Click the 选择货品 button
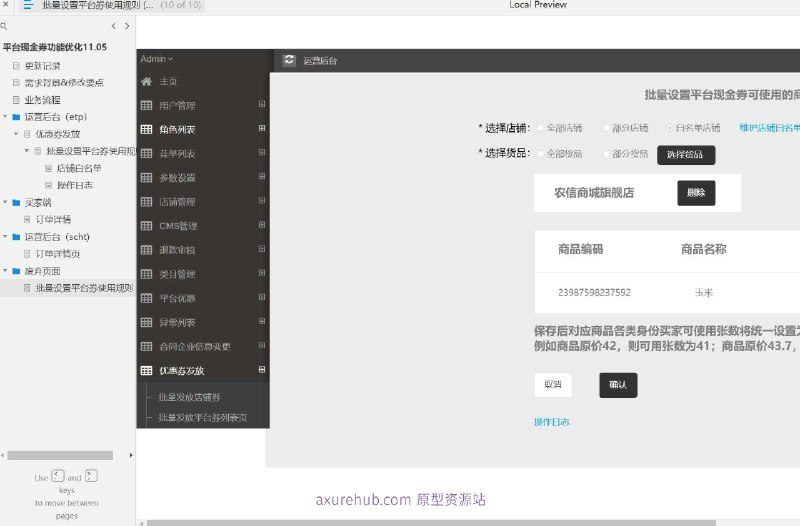This screenshot has width=800, height=526. (686, 155)
